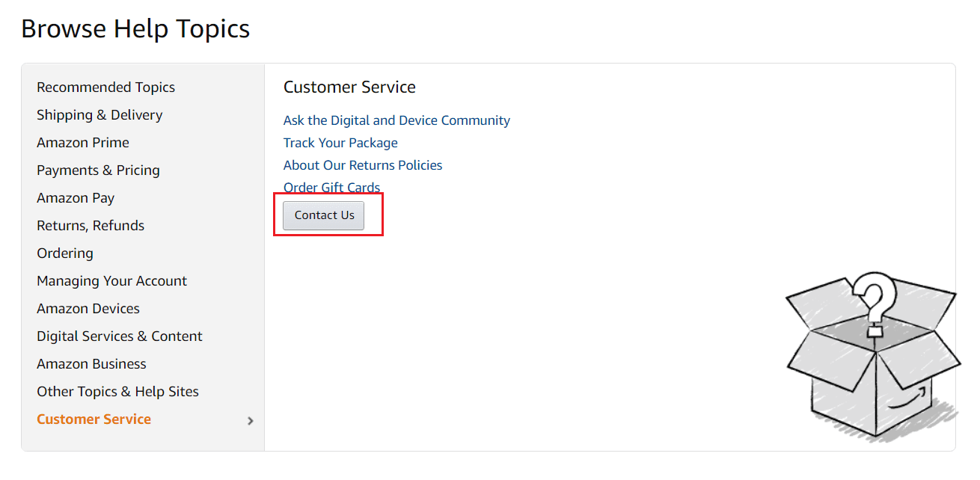
Task: Open Amazon Devices help topic
Action: point(88,309)
